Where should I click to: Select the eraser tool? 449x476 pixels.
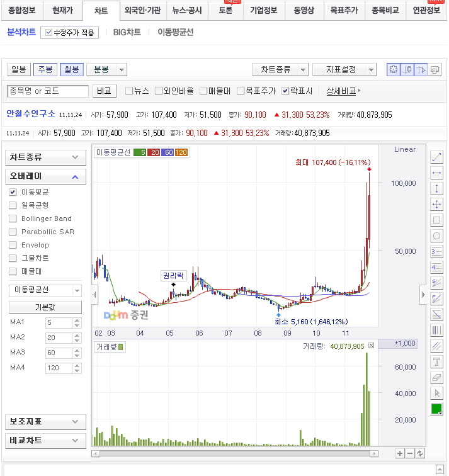(437, 377)
